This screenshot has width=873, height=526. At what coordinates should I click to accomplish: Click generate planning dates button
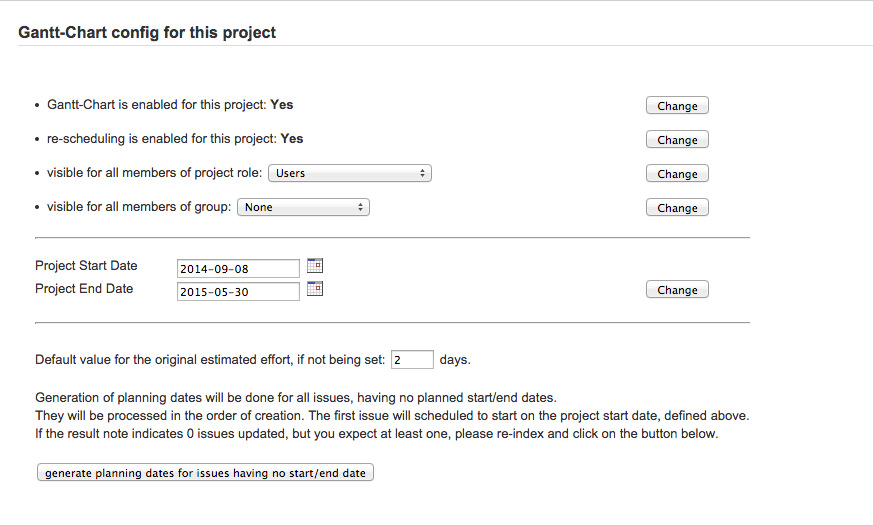click(x=205, y=473)
